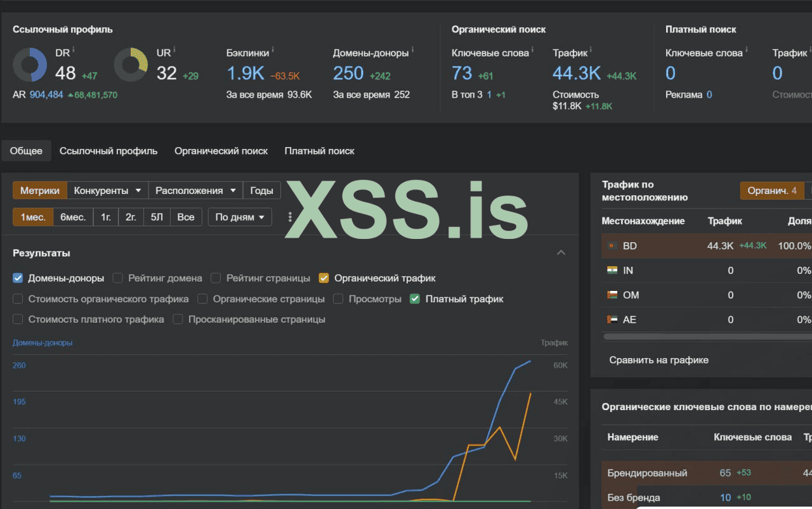Click the Сравнить на графике button
Screen dimensions: 812x509
(x=658, y=360)
